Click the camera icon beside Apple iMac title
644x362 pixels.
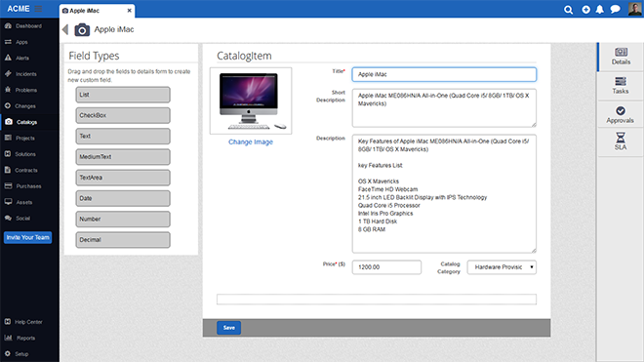82,29
